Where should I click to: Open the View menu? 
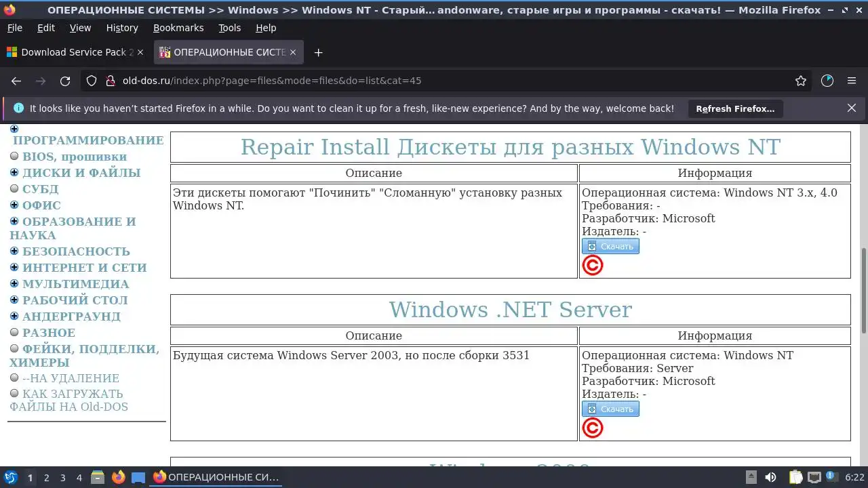click(80, 28)
